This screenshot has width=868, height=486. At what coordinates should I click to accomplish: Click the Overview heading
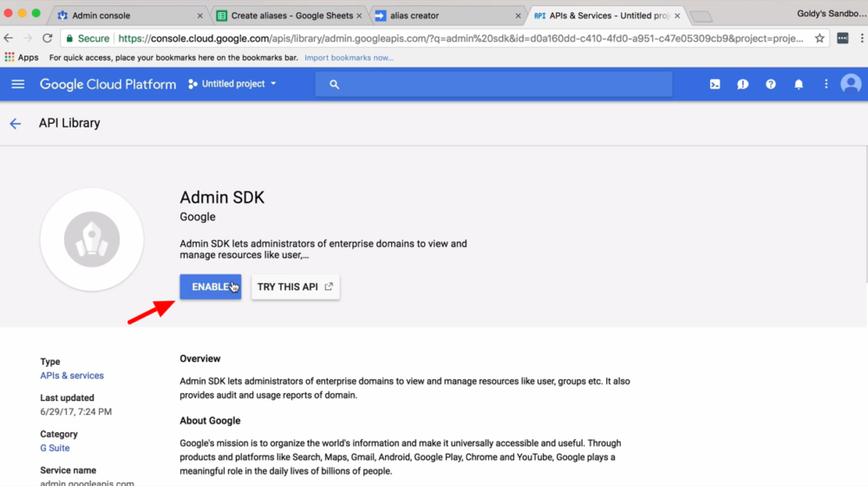(199, 359)
